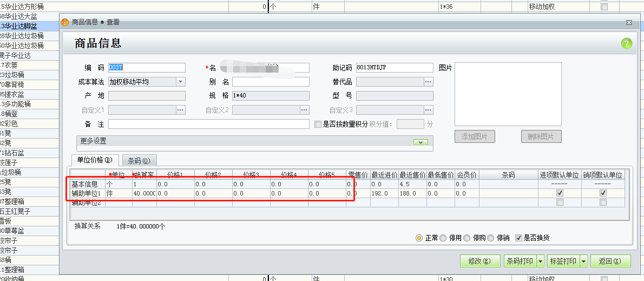Click the ellipsis button beside 替代品
Viewport: 644px width, 281px height.
pyautogui.click(x=429, y=82)
